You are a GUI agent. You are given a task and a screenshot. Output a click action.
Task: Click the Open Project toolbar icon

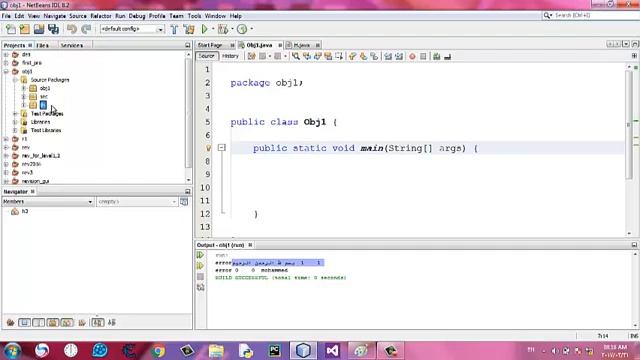pyautogui.click(x=39, y=29)
